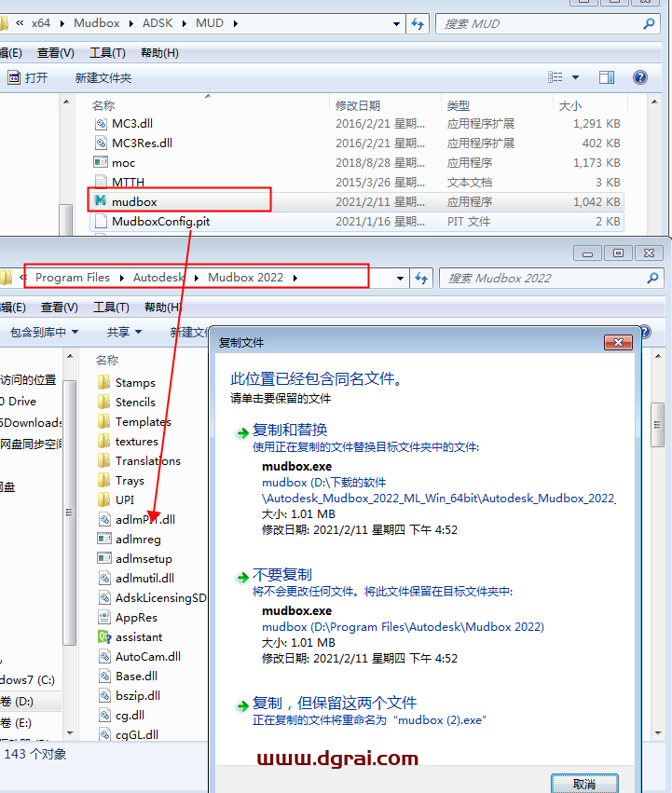Click the change view icon in MUD window
Screen dimensions: 672x793
pos(555,77)
